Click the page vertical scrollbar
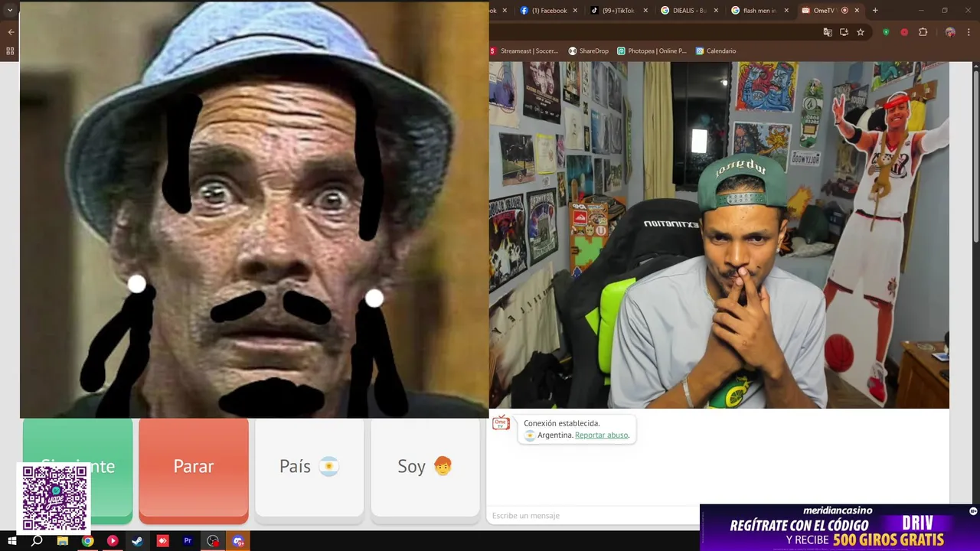 pyautogui.click(x=975, y=157)
